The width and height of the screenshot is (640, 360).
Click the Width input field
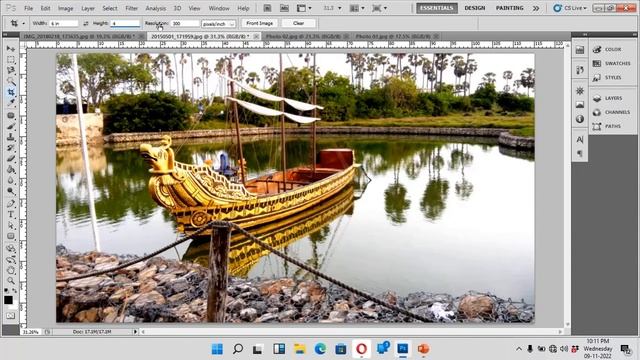coord(64,24)
